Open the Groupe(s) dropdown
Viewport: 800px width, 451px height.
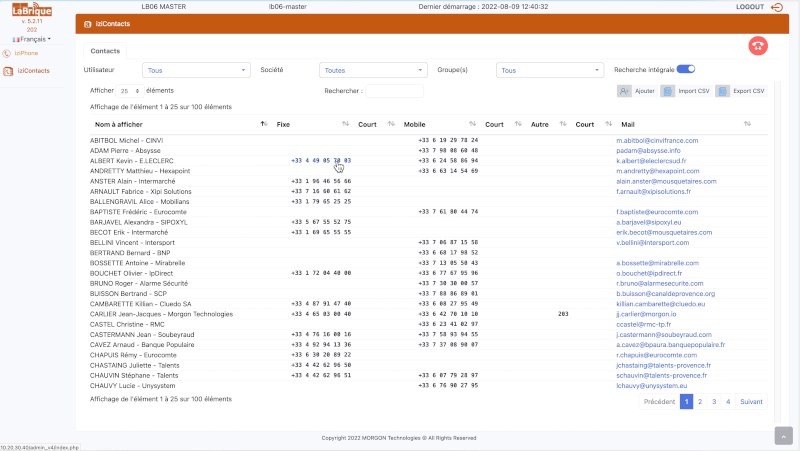[x=550, y=70]
